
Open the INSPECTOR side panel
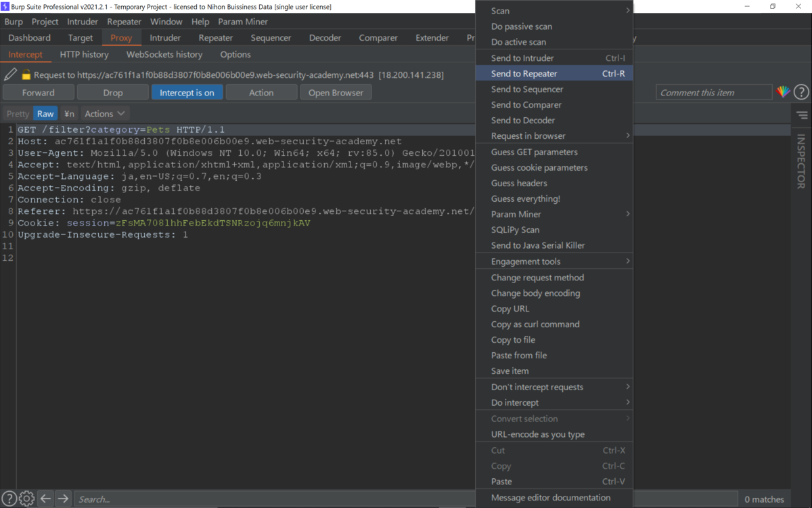[x=801, y=161]
